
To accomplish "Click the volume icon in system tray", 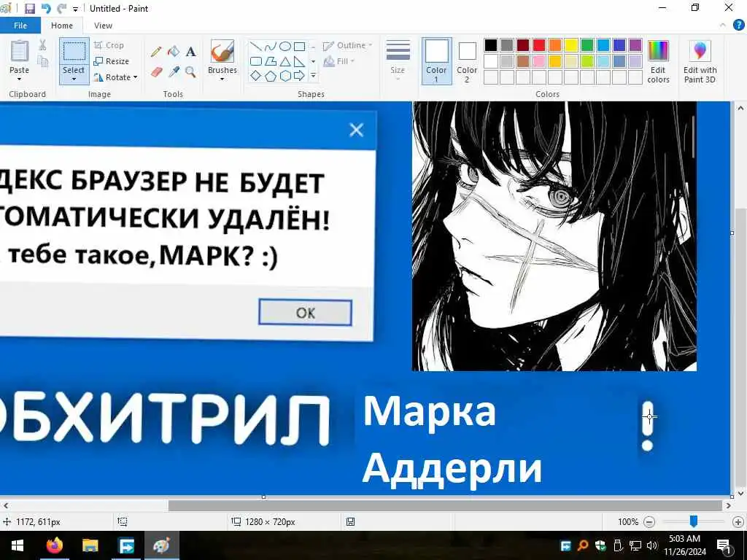I will (x=651, y=545).
